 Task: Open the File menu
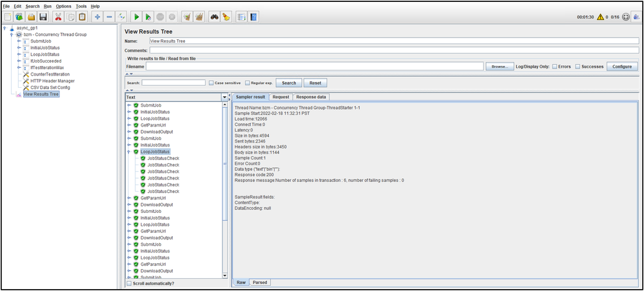coord(6,6)
